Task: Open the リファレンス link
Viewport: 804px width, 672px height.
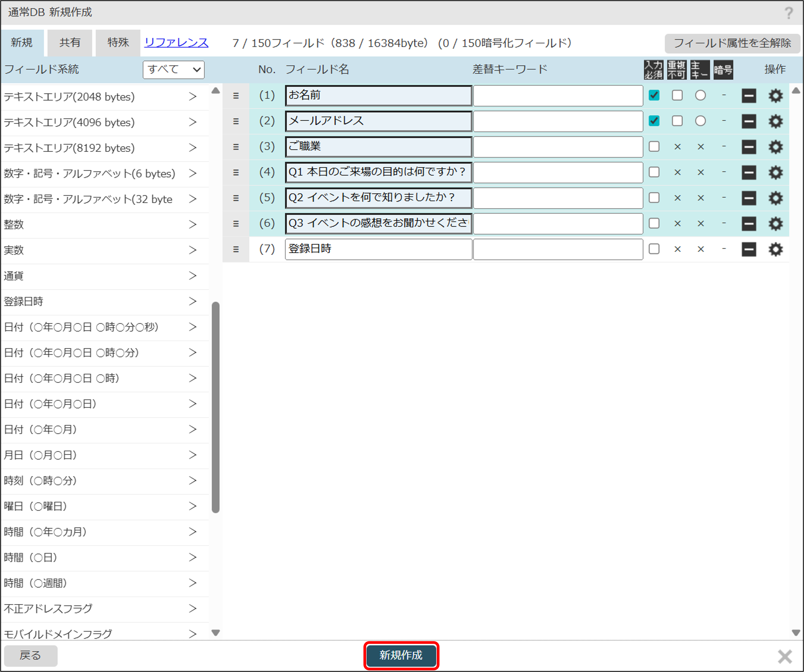Action: [176, 42]
